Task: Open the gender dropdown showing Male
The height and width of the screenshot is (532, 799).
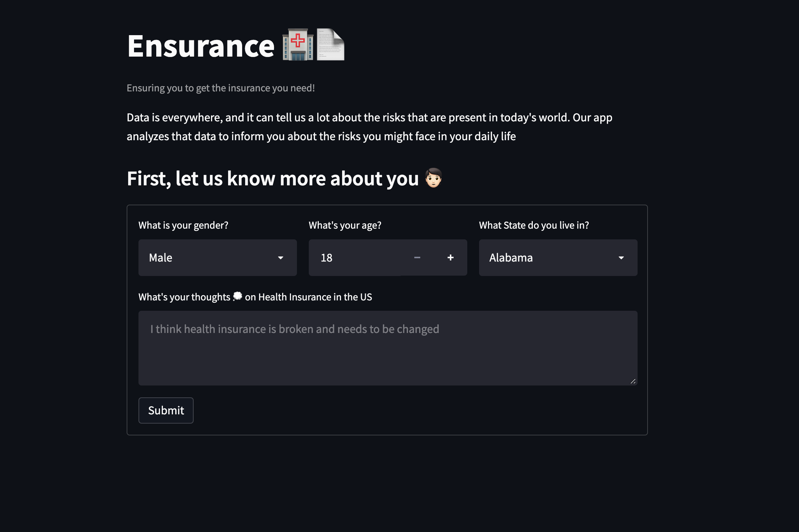Action: pyautogui.click(x=217, y=257)
